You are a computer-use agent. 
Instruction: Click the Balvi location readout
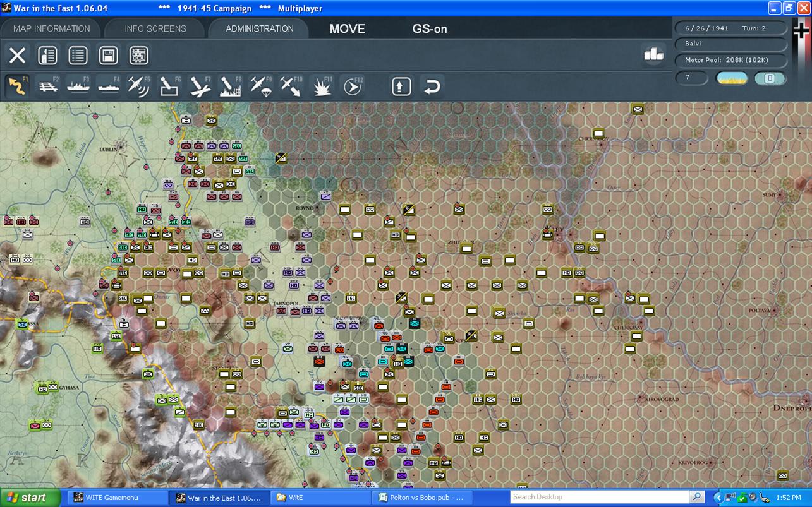coord(732,44)
